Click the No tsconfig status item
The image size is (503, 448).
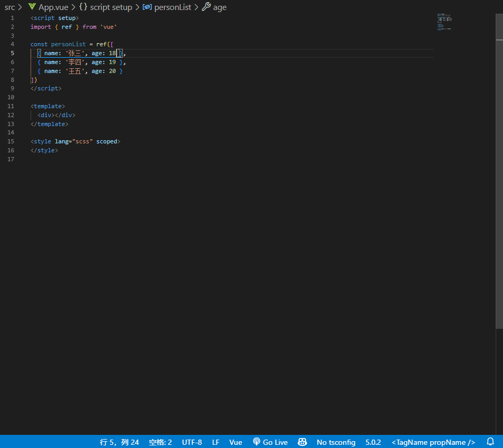pos(336,442)
